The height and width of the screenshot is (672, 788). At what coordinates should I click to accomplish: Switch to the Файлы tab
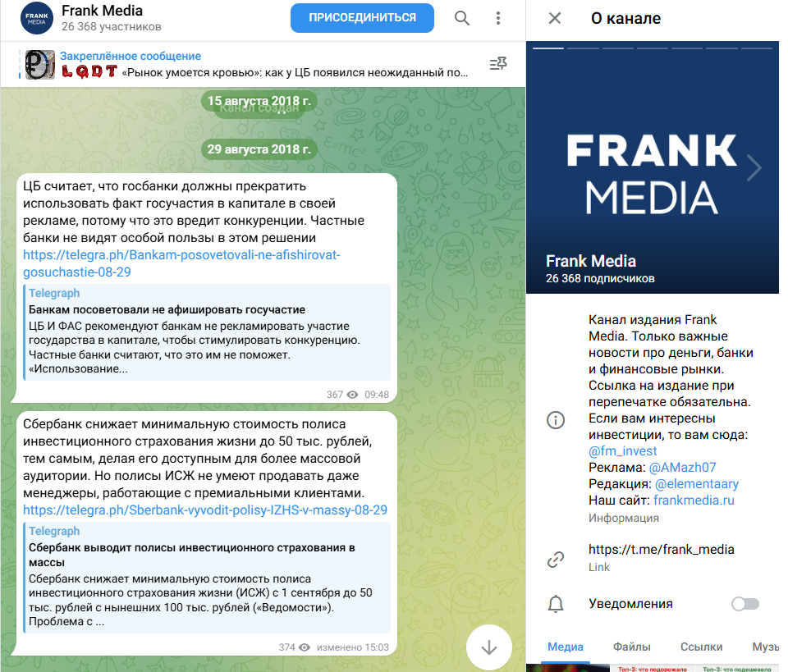(632, 647)
